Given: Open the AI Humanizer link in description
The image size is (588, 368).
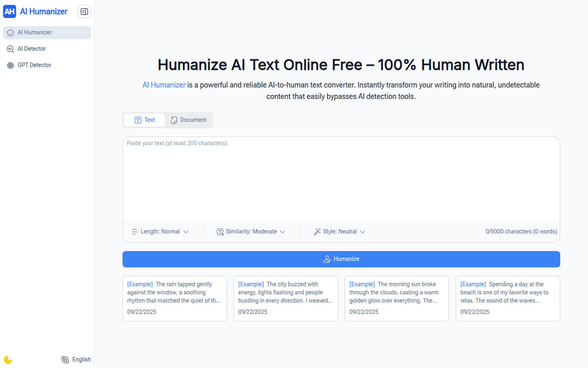Looking at the screenshot, I should coord(164,85).
